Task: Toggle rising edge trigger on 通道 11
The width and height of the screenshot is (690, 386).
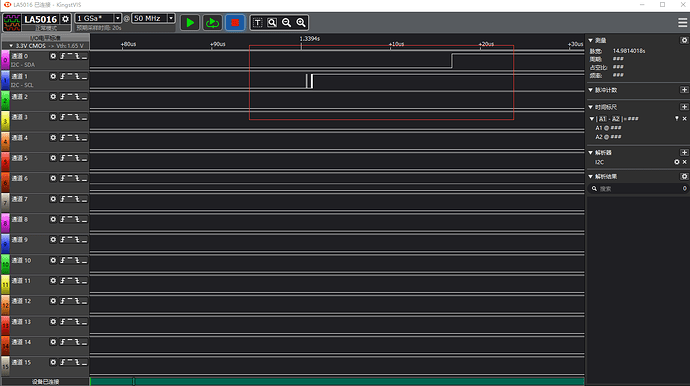Action: click(63, 280)
